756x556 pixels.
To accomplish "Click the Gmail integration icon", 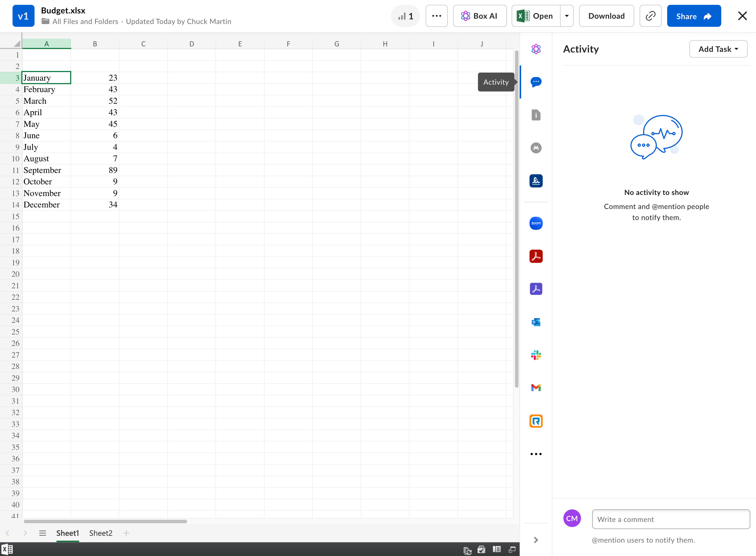I will click(x=536, y=388).
